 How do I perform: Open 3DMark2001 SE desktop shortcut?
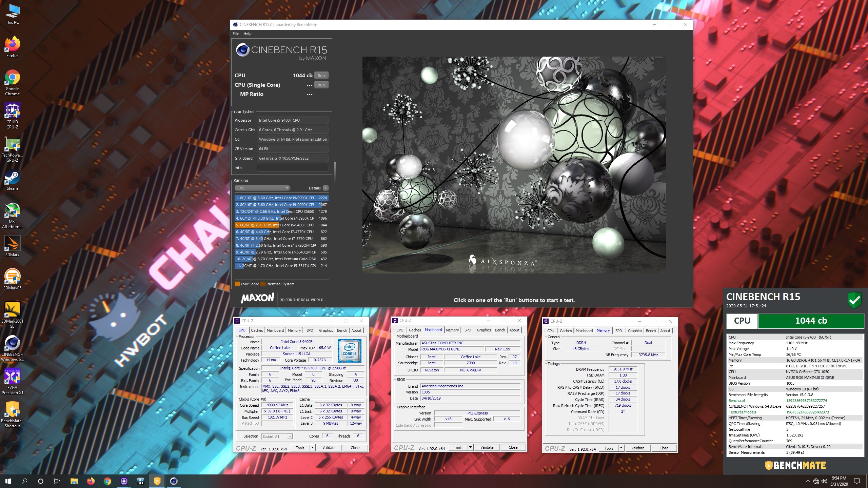[x=13, y=315]
